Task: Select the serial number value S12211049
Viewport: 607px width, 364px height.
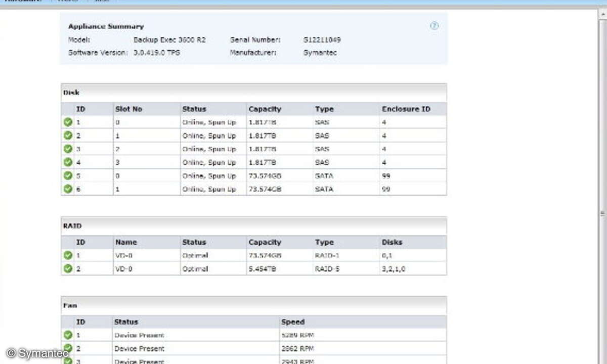Action: coord(322,39)
